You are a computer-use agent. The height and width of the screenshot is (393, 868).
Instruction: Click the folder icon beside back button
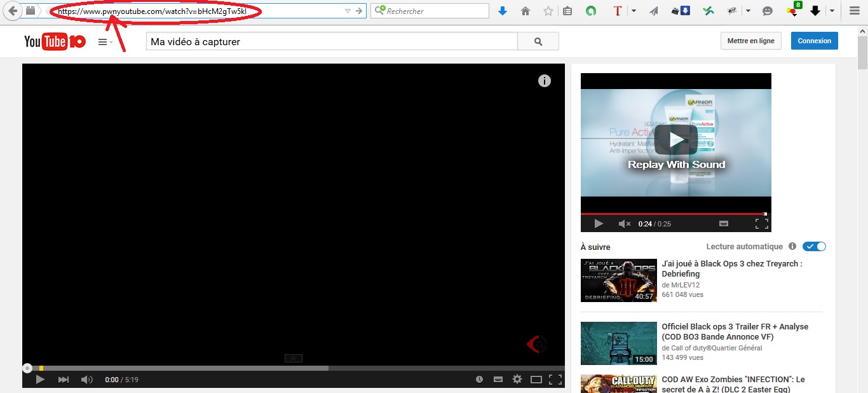coord(31,11)
